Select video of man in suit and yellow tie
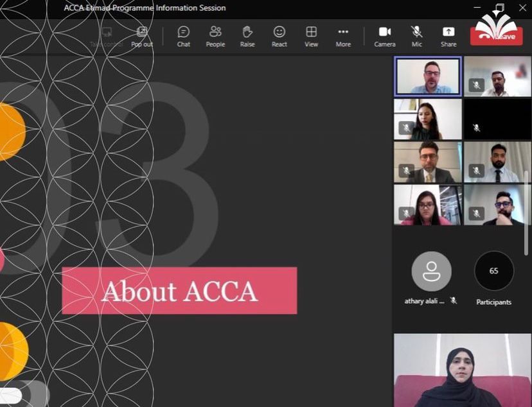This screenshot has width=532, height=407. point(428,162)
